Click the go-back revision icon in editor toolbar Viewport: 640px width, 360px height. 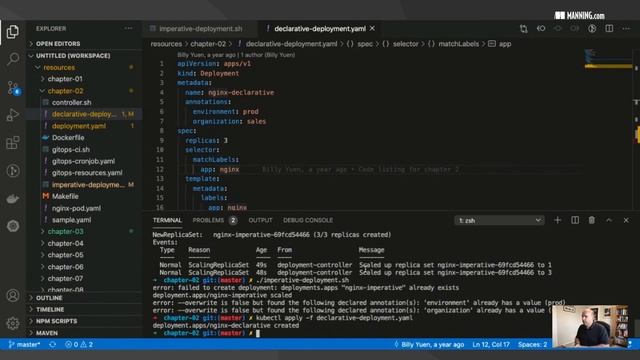point(541,29)
